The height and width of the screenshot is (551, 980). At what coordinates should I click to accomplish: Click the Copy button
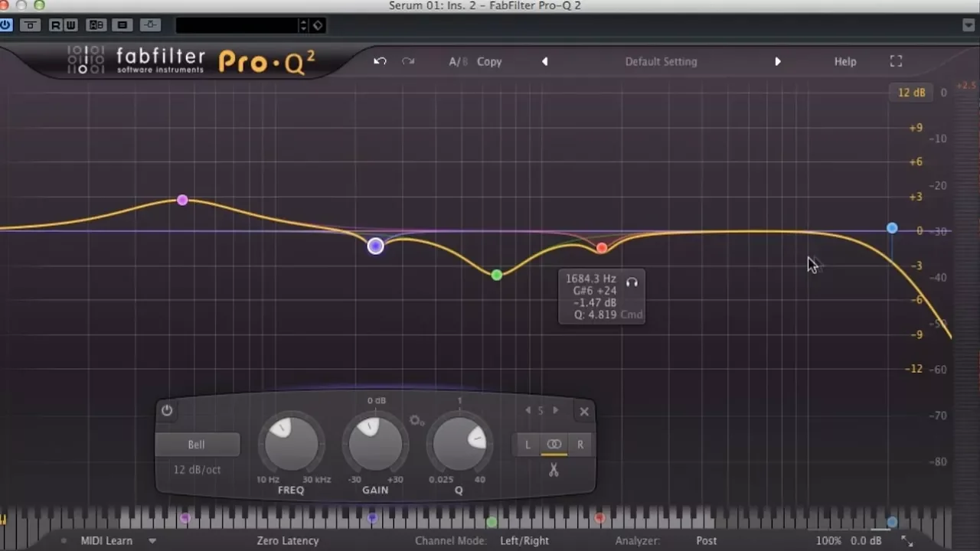pos(489,61)
